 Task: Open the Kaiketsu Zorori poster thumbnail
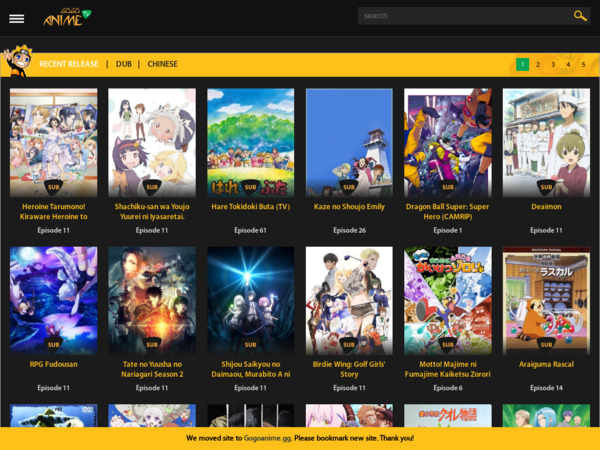[x=448, y=300]
